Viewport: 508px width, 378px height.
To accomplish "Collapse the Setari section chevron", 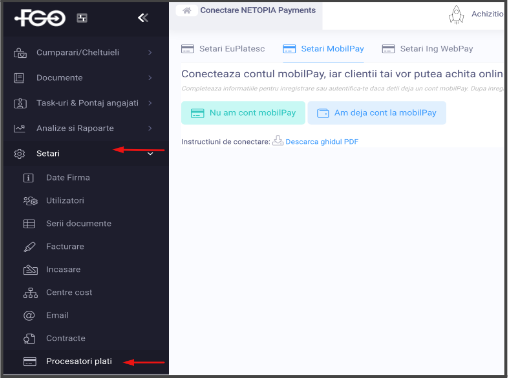I will point(150,154).
